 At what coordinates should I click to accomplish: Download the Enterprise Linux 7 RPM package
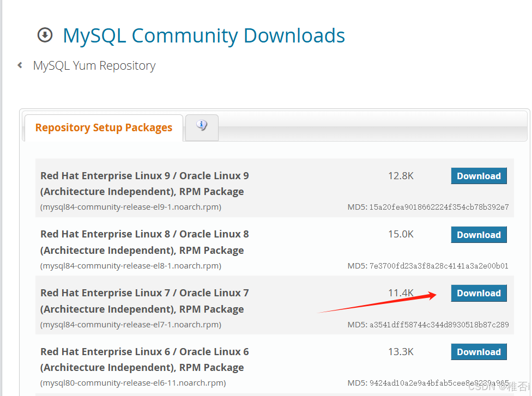pyautogui.click(x=479, y=293)
